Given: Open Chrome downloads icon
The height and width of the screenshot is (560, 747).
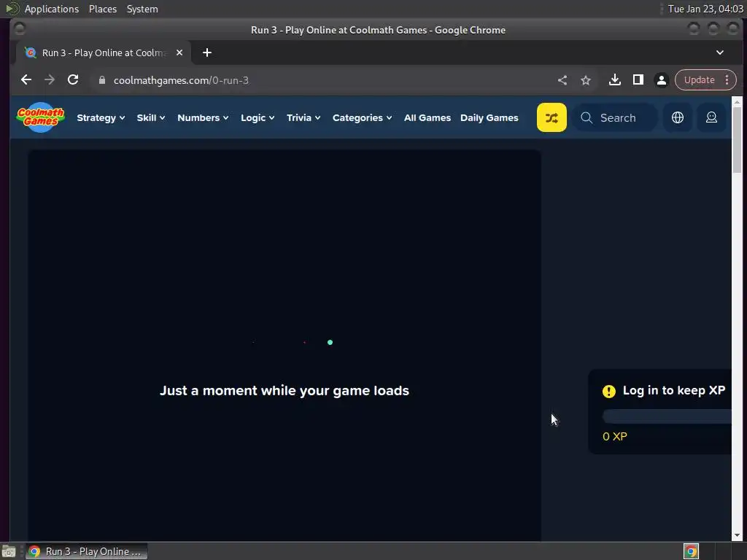Looking at the screenshot, I should pos(614,80).
